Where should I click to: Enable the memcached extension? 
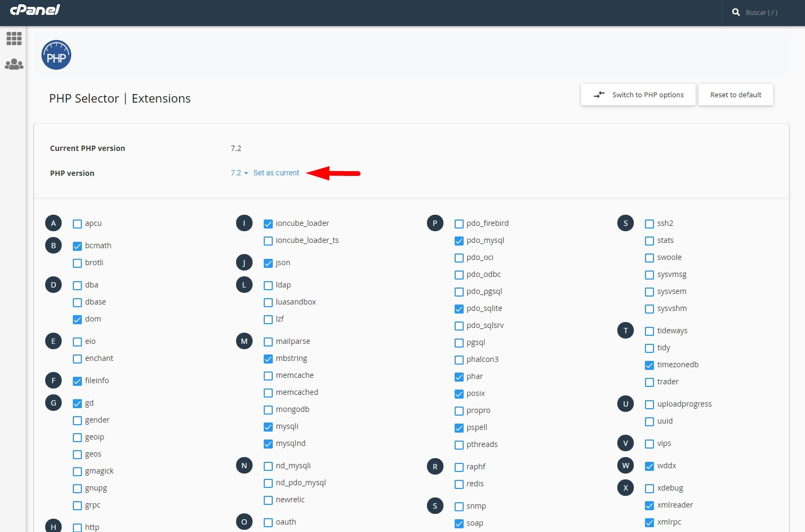pos(268,393)
